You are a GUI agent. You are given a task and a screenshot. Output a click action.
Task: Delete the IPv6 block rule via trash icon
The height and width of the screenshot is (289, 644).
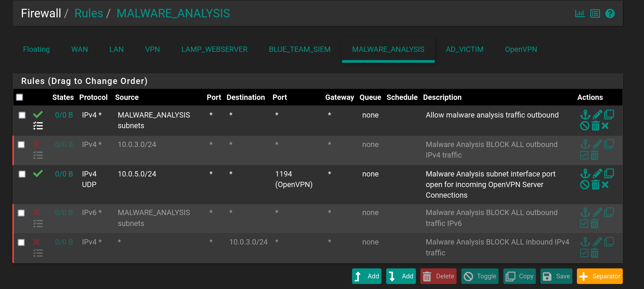pyautogui.click(x=594, y=224)
